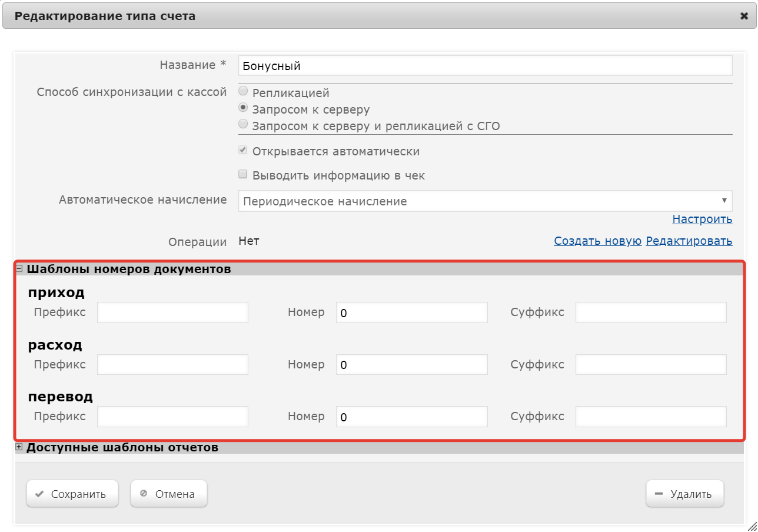
Task: Click the расход section heading
Action: coord(55,344)
